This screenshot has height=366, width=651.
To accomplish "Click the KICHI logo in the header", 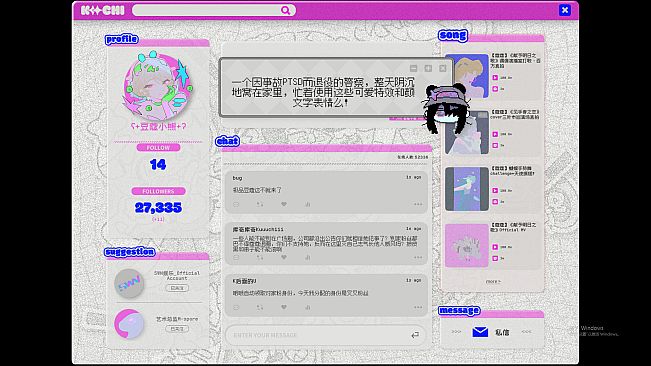I will [103, 10].
